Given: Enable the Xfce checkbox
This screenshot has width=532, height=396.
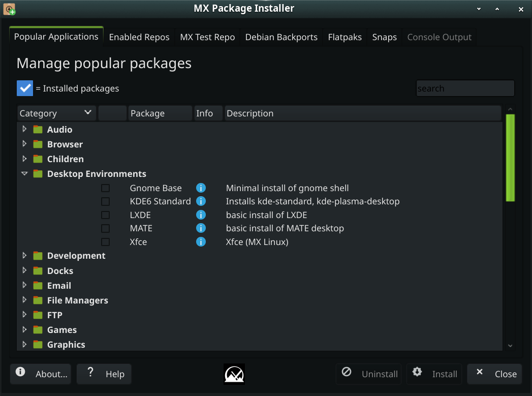Looking at the screenshot, I should click(x=106, y=242).
